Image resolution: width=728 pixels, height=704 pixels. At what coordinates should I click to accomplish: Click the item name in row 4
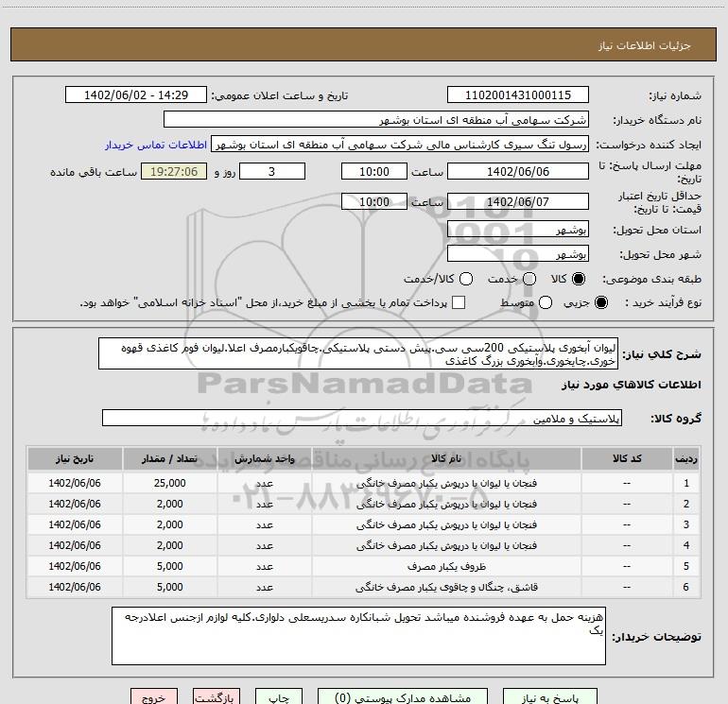(446, 546)
